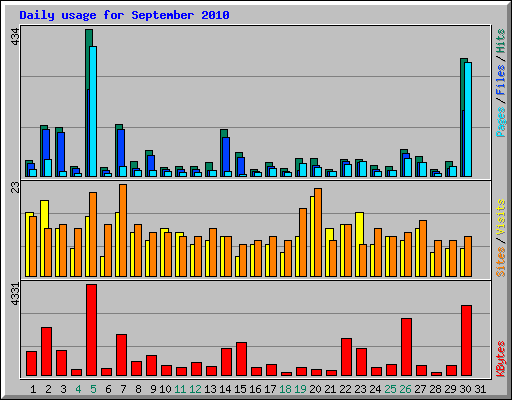Click day label '20' on the x-axis
The image size is (512, 400).
[x=315, y=389]
